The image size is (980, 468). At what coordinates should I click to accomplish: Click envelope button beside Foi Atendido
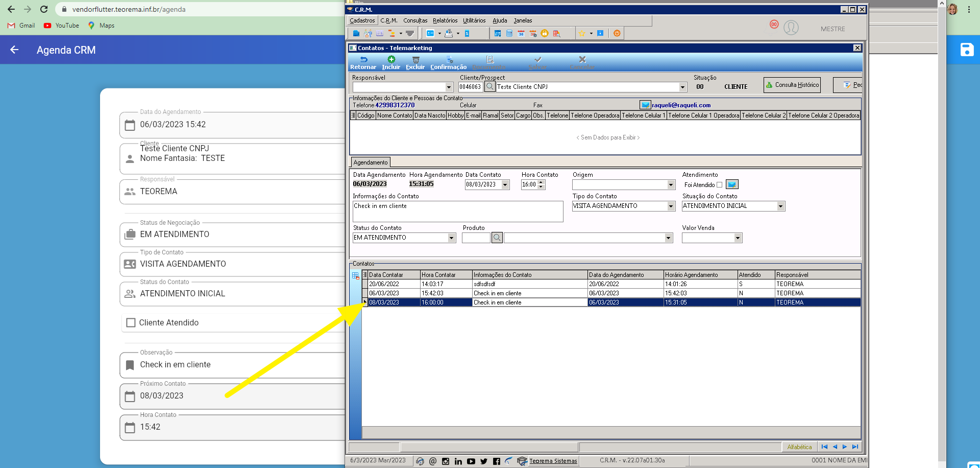coord(732,184)
